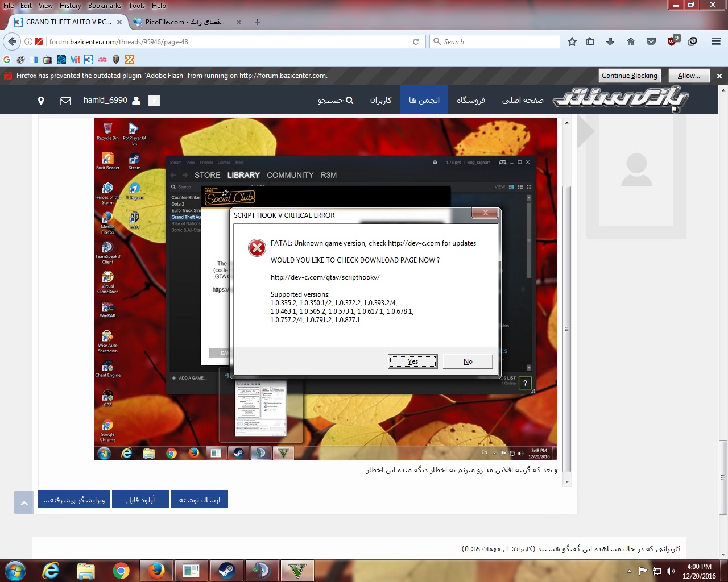Viewport: 728px width, 582px height.
Task: Click the volume speaker icon in system tray
Action: tap(671, 571)
